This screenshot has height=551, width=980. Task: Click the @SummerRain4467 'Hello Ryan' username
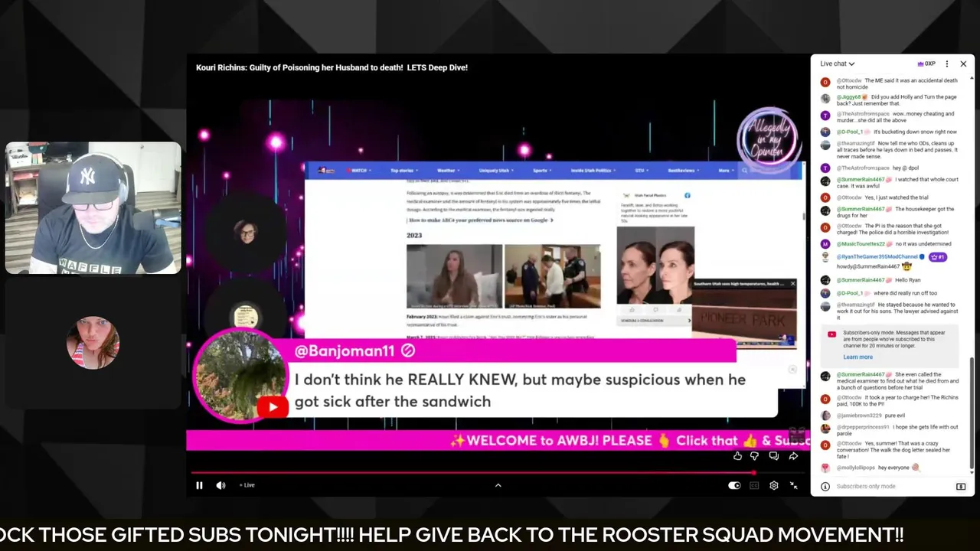tap(861, 280)
